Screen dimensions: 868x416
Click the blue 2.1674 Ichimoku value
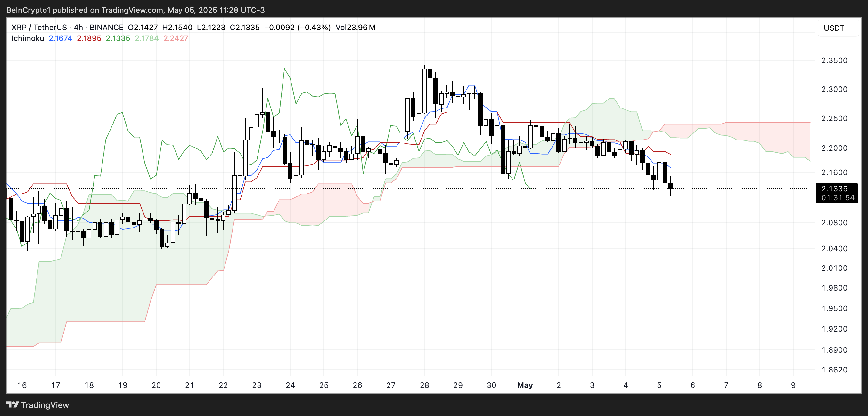(60, 38)
